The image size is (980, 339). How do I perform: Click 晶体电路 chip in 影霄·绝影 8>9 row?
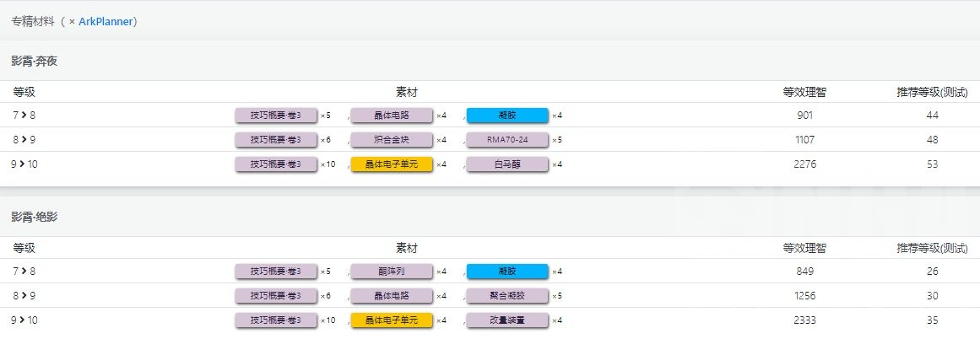tap(392, 295)
